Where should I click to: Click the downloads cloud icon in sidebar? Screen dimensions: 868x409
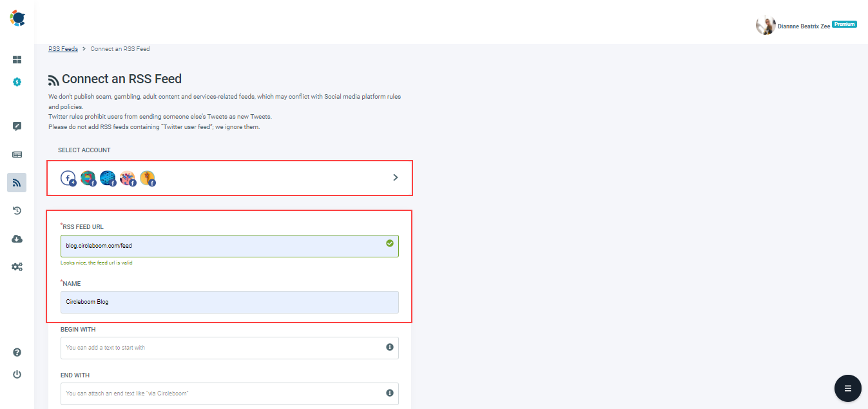click(x=17, y=239)
